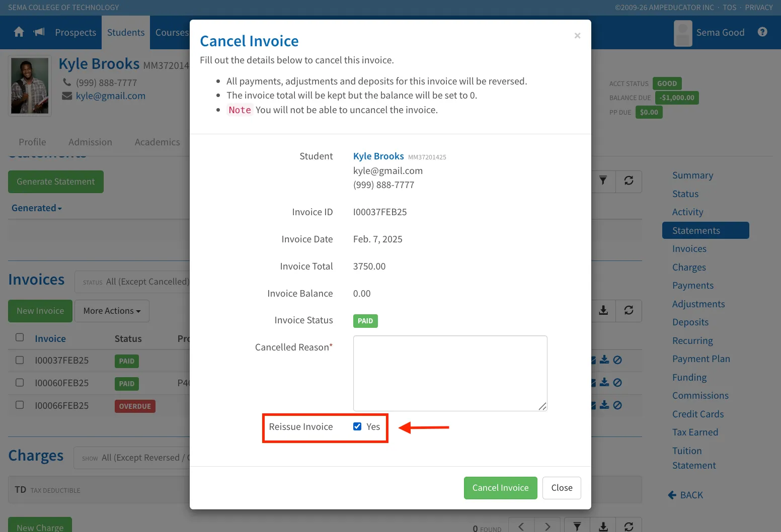Click cancel icon for invoice I00066FEB25
Screen dimensions: 781x532
coord(617,405)
